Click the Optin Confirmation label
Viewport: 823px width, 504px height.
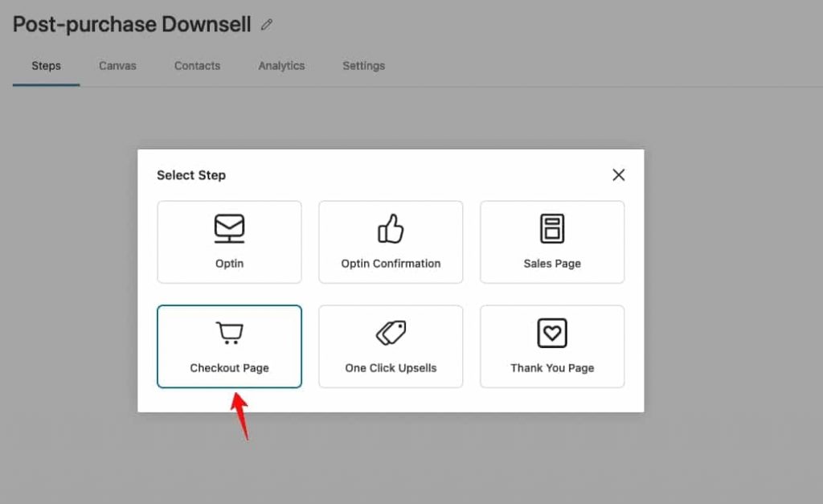[x=391, y=264]
